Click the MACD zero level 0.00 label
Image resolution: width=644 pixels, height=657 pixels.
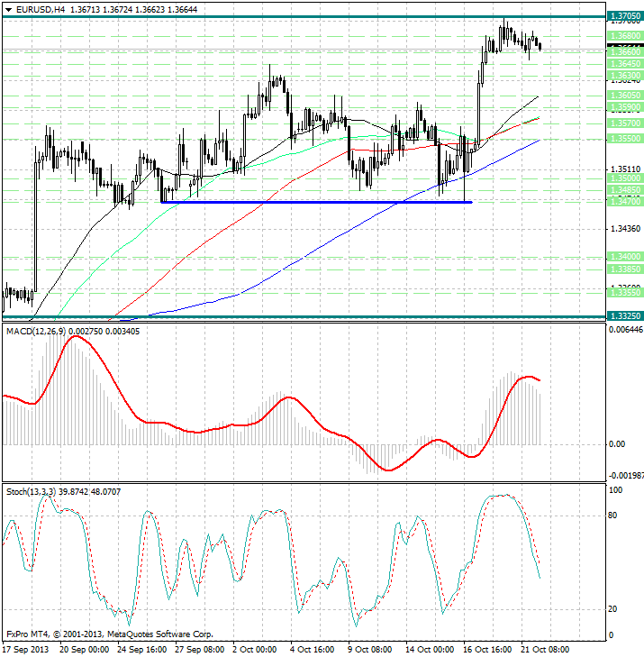[616, 444]
